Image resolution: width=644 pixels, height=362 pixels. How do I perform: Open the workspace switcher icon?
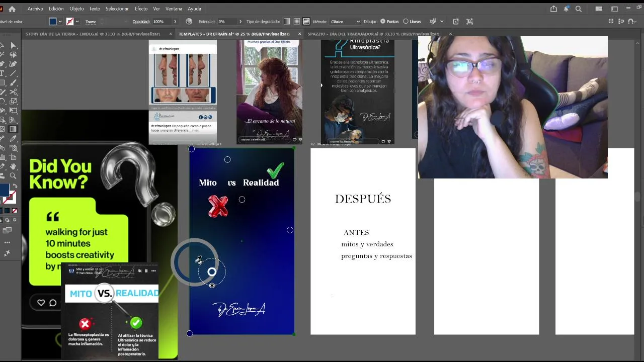(614, 9)
